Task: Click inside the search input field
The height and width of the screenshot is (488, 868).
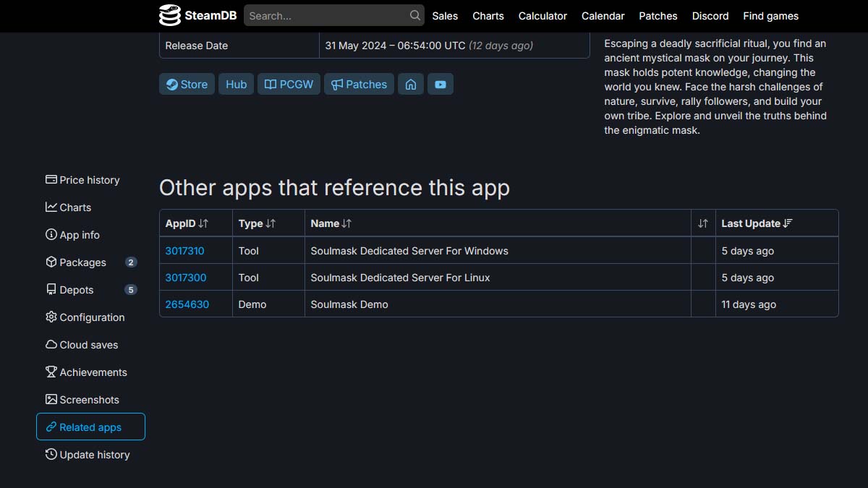Action: coord(325,14)
